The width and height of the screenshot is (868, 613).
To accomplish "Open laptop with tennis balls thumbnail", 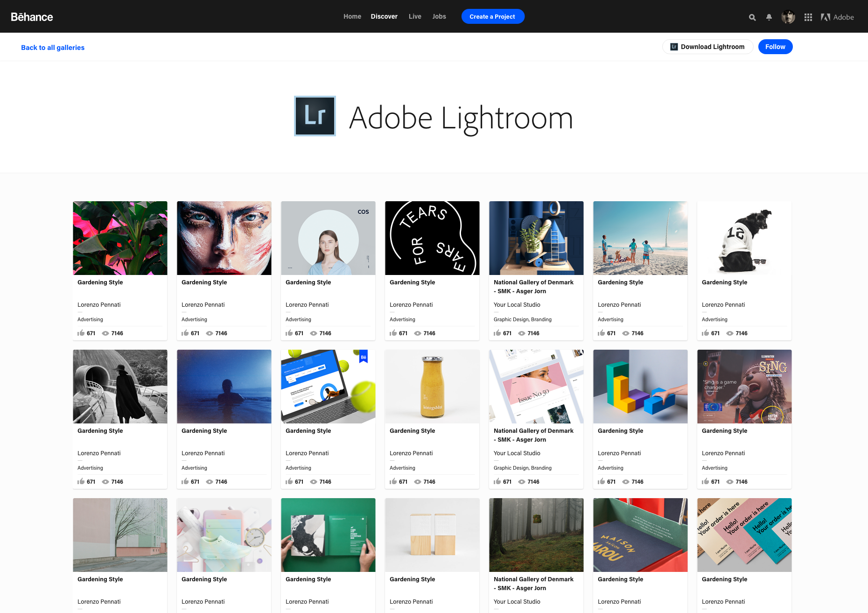I will pos(328,387).
